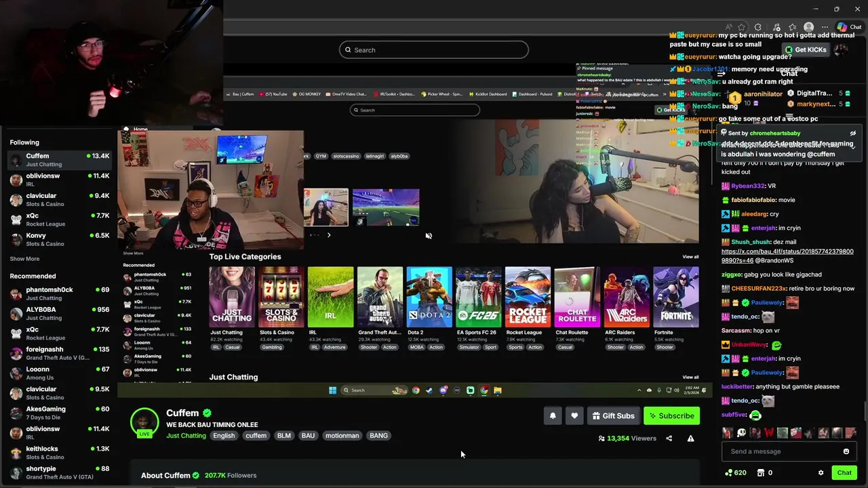Select the motionman tag
This screenshot has height=488, width=868.
[342, 436]
